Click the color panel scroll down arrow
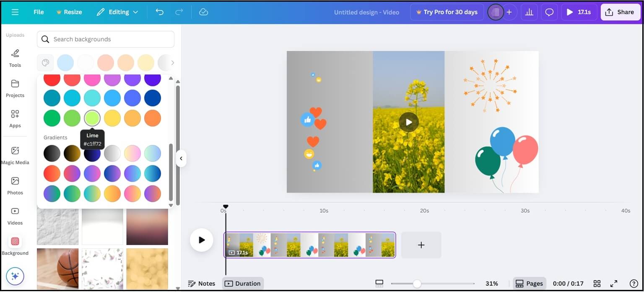Viewport: 644px width, 292px height. pyautogui.click(x=171, y=205)
